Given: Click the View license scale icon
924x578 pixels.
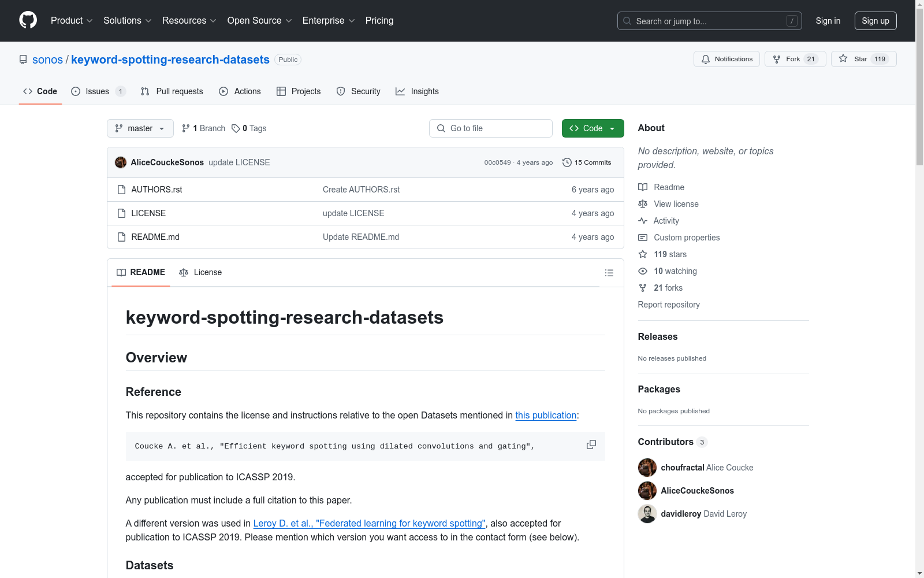Looking at the screenshot, I should [x=643, y=204].
